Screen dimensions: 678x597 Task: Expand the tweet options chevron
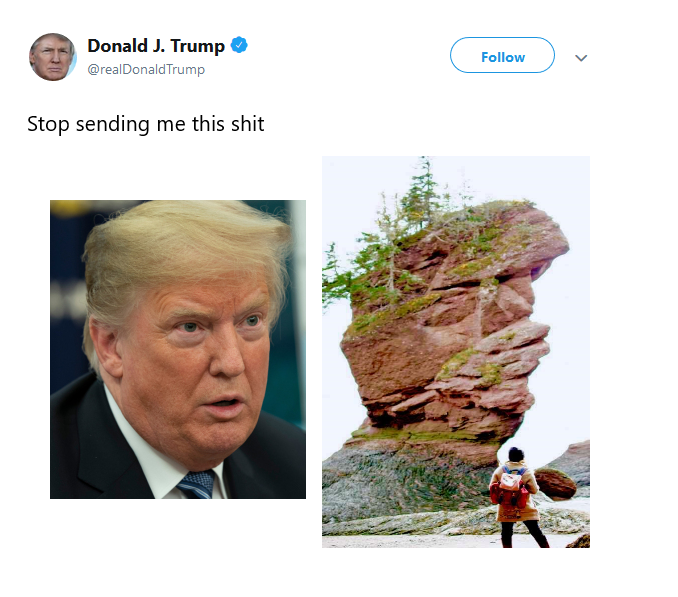pos(581,57)
